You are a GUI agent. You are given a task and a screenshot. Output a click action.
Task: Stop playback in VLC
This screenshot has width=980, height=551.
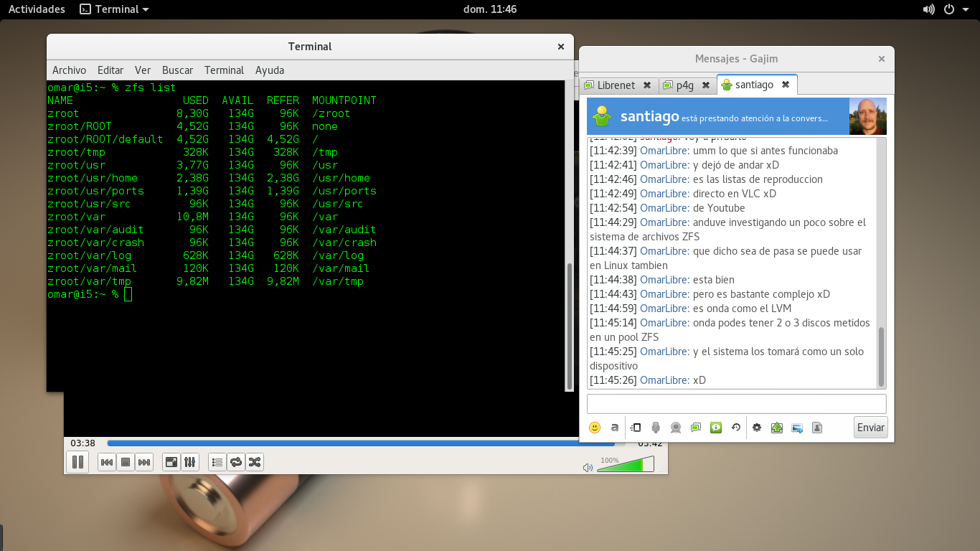tap(126, 462)
